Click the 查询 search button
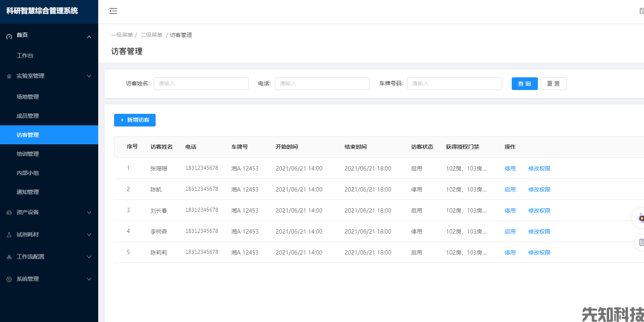This screenshot has width=644, height=322. [x=524, y=84]
